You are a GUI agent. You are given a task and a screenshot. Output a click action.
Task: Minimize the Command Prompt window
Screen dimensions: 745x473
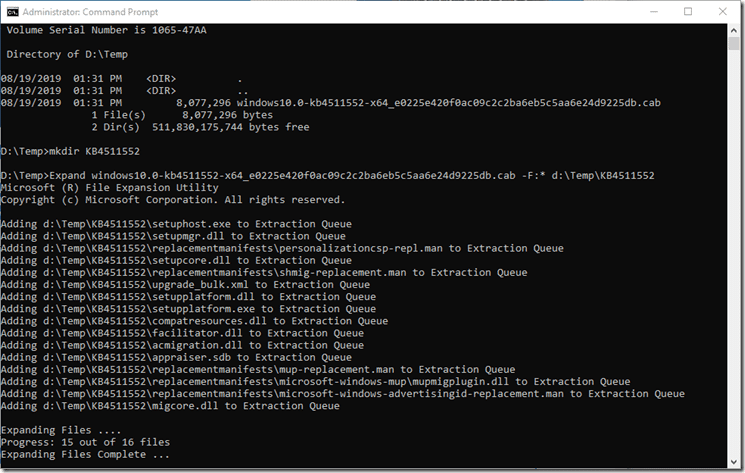(654, 12)
